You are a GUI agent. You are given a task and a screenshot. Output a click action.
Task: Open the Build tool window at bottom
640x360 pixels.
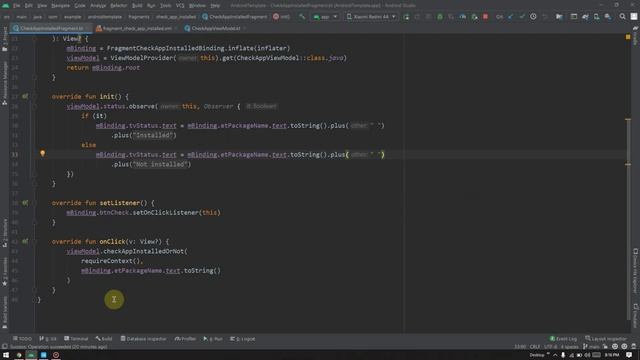(x=104, y=339)
